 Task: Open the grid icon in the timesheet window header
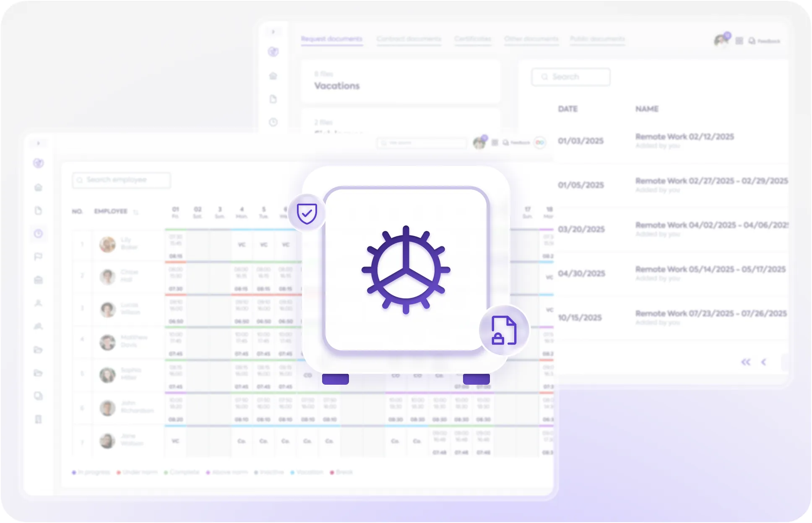[x=495, y=142]
